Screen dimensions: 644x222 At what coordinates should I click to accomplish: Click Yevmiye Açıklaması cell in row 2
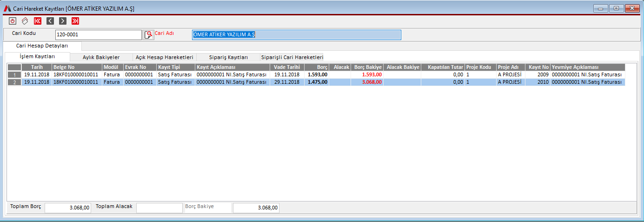(588, 82)
